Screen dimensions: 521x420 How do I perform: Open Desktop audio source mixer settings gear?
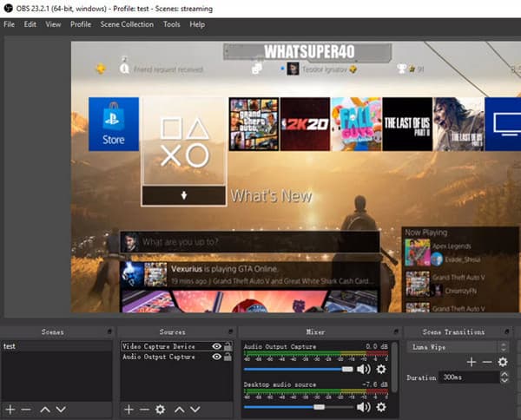point(381,407)
